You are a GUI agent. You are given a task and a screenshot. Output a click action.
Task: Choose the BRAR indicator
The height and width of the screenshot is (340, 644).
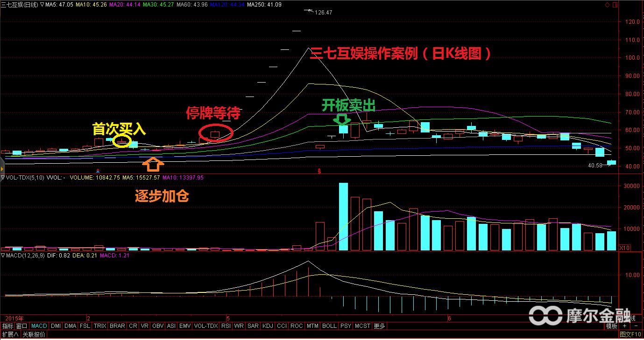point(117,326)
